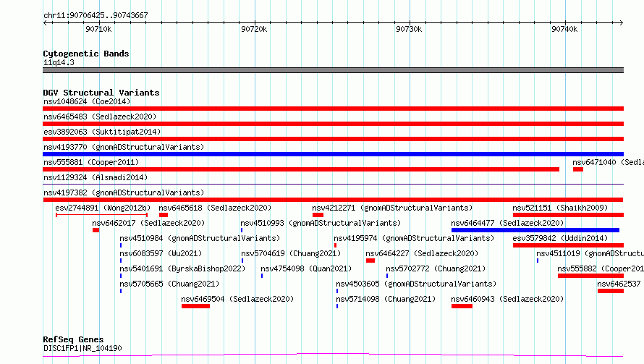This screenshot has width=644, height=364.
Task: Open variant nsv6462537 label
Action: coord(619,284)
